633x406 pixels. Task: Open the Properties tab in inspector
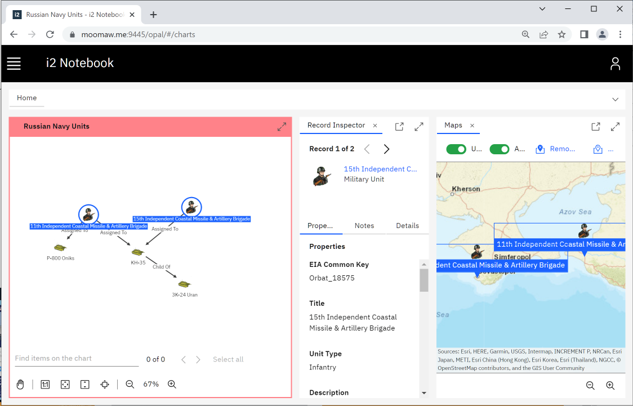point(320,226)
